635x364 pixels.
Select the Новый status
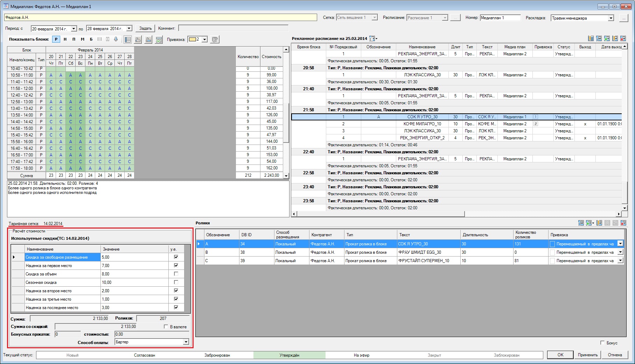(x=72, y=355)
